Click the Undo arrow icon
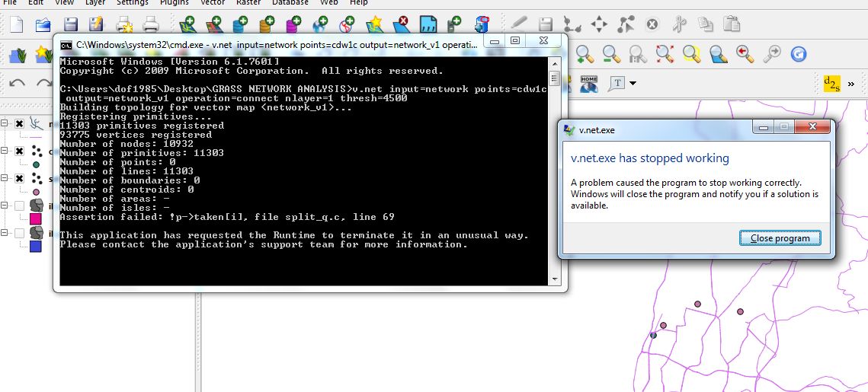Screen dimensions: 868x392 (x=18, y=84)
